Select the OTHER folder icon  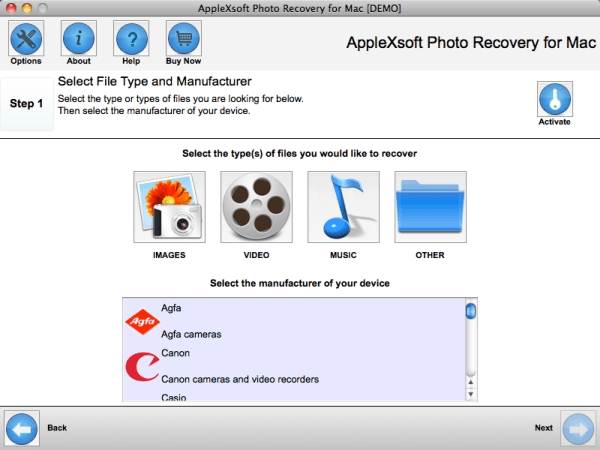[x=430, y=207]
